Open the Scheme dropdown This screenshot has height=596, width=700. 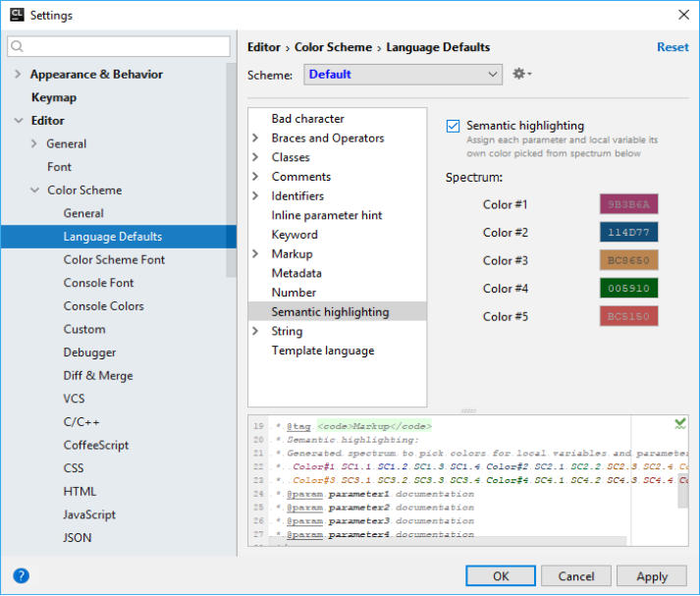click(x=404, y=75)
